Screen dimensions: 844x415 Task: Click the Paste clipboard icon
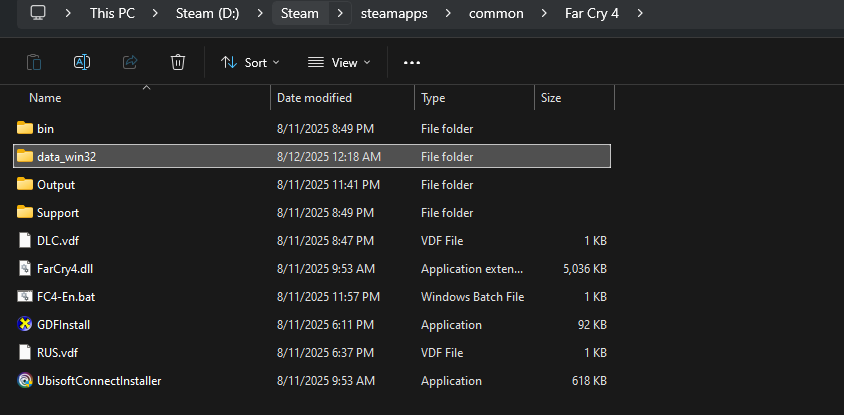(34, 62)
